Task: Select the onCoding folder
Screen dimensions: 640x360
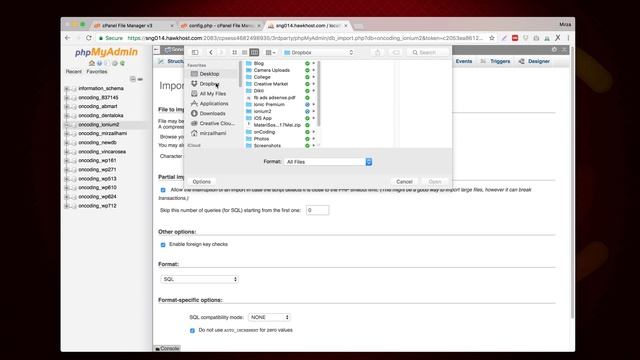Action: click(x=264, y=132)
